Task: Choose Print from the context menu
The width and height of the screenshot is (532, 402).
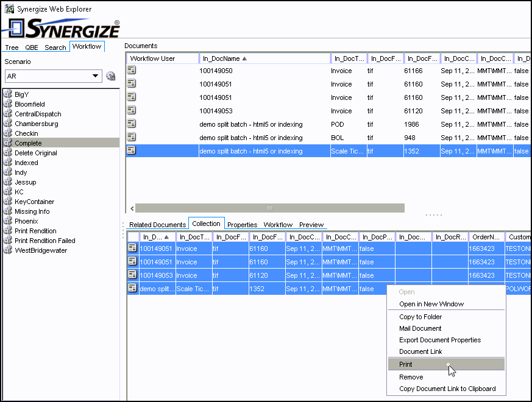Action: click(446, 364)
